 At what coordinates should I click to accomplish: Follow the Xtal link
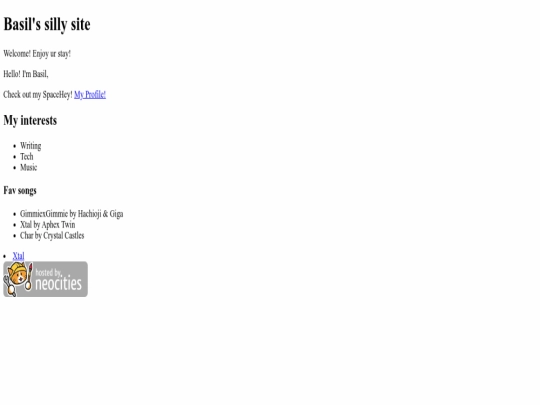pos(18,256)
